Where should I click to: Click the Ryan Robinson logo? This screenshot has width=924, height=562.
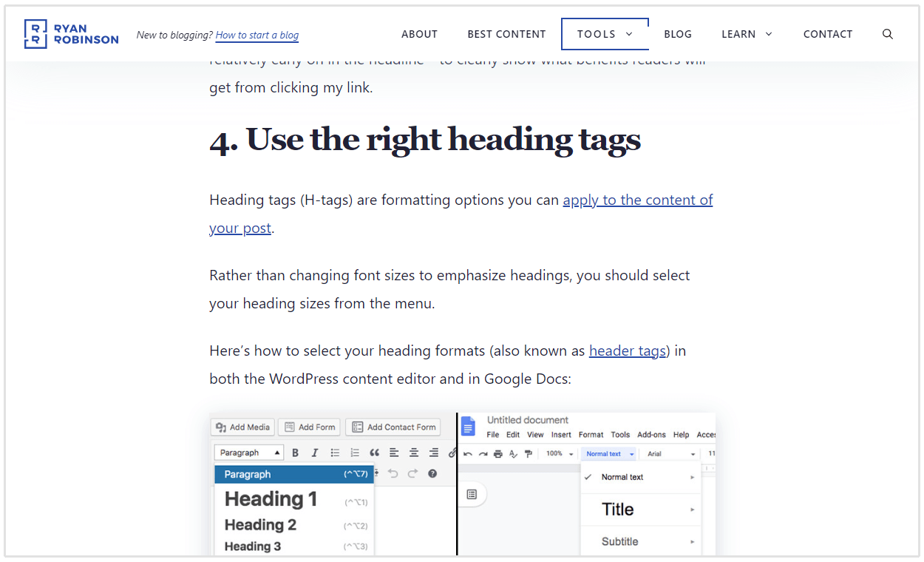[x=71, y=34]
